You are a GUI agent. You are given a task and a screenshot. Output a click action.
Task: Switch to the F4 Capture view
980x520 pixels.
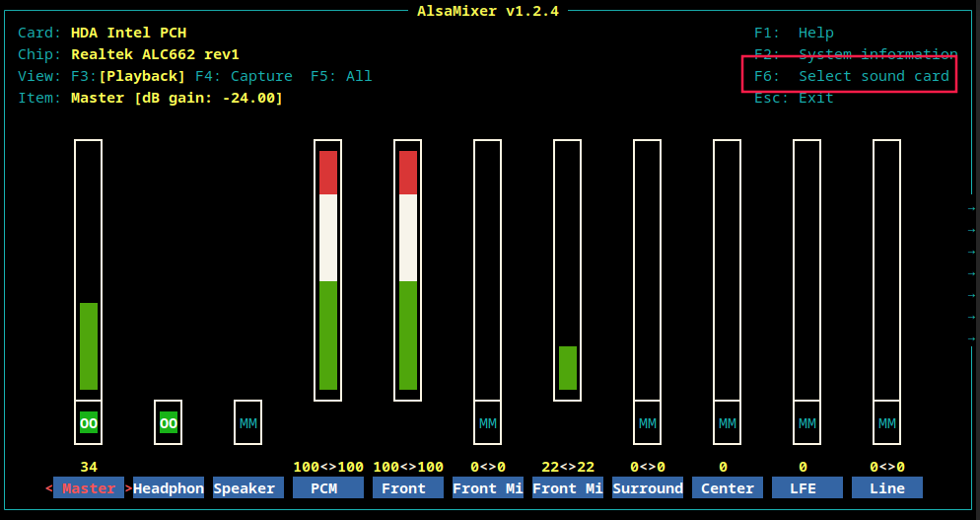[244, 76]
